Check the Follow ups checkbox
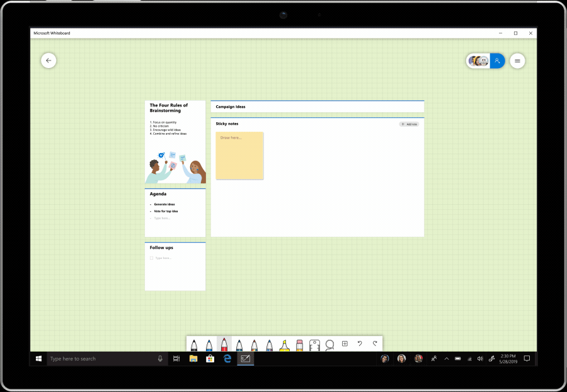 151,258
